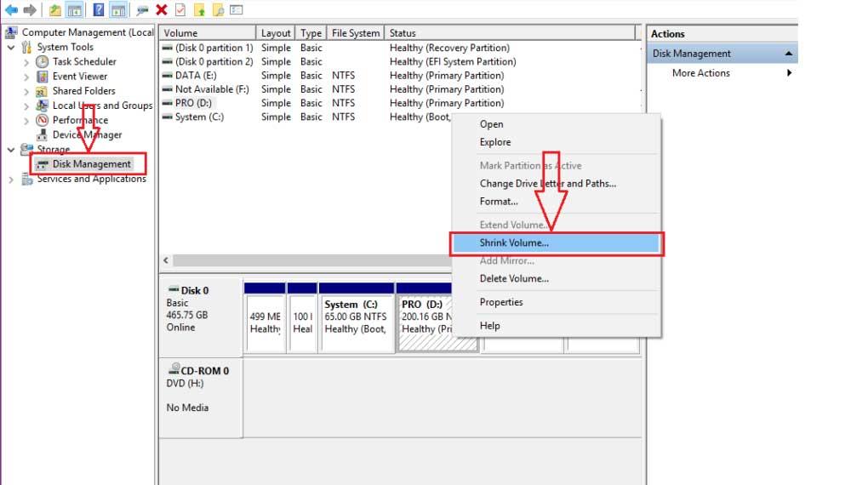Click the folder with magnifier icon
868x485 pixels.
[x=218, y=10]
